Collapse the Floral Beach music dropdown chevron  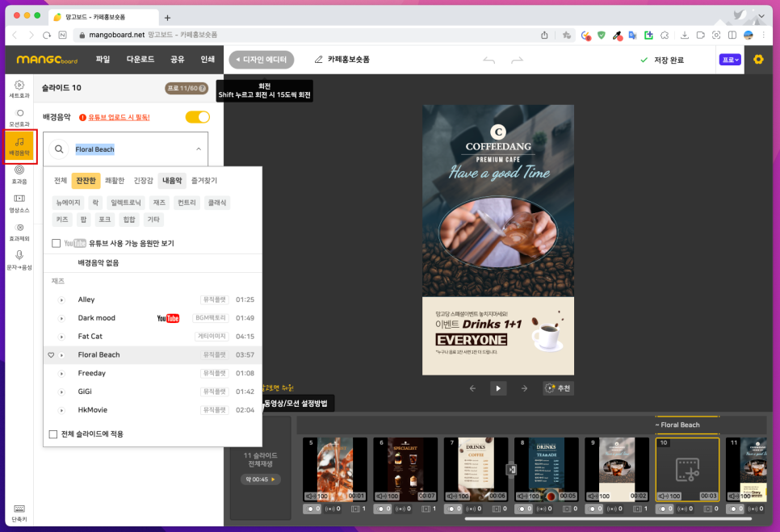(199, 149)
